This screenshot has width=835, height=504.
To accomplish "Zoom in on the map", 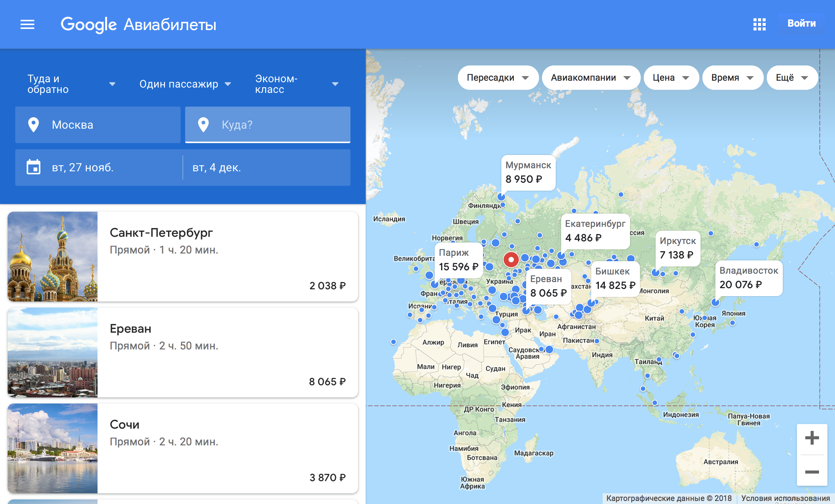I will tap(812, 438).
